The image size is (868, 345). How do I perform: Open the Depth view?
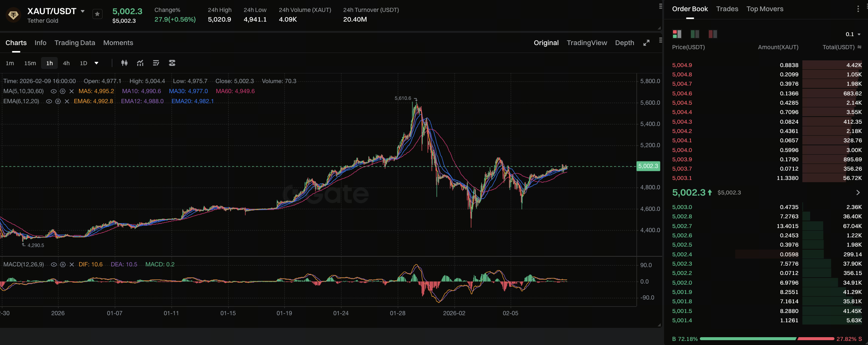tap(624, 42)
